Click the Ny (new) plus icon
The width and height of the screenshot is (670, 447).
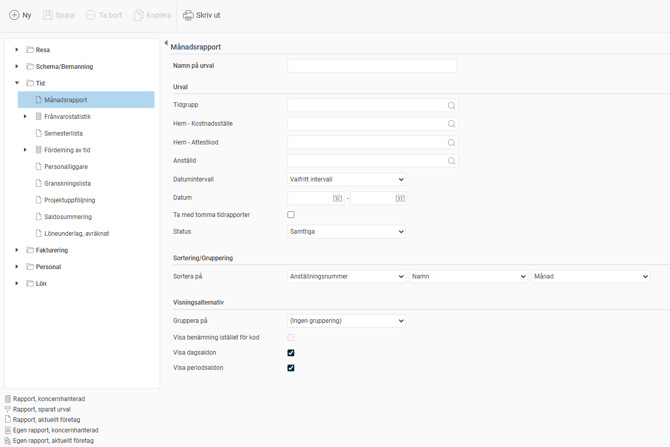14,15
